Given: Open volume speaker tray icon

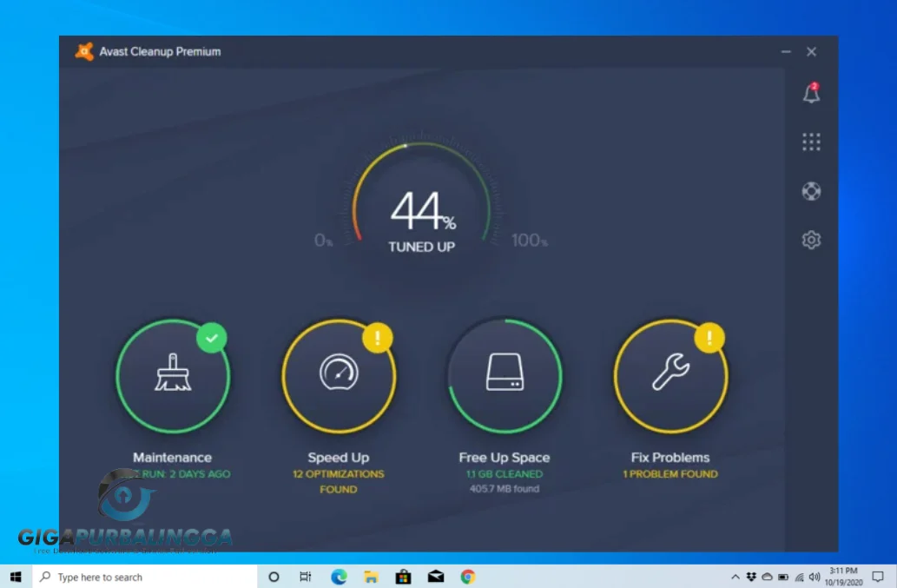Looking at the screenshot, I should pos(815,577).
